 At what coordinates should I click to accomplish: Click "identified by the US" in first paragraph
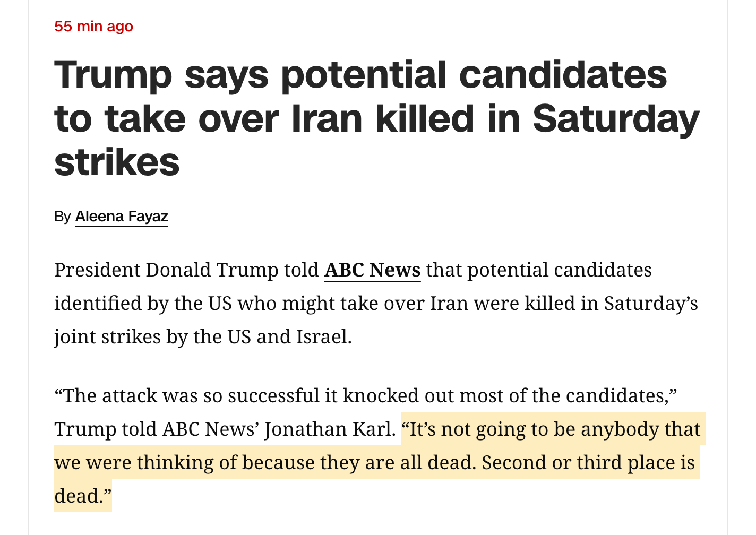tap(143, 304)
